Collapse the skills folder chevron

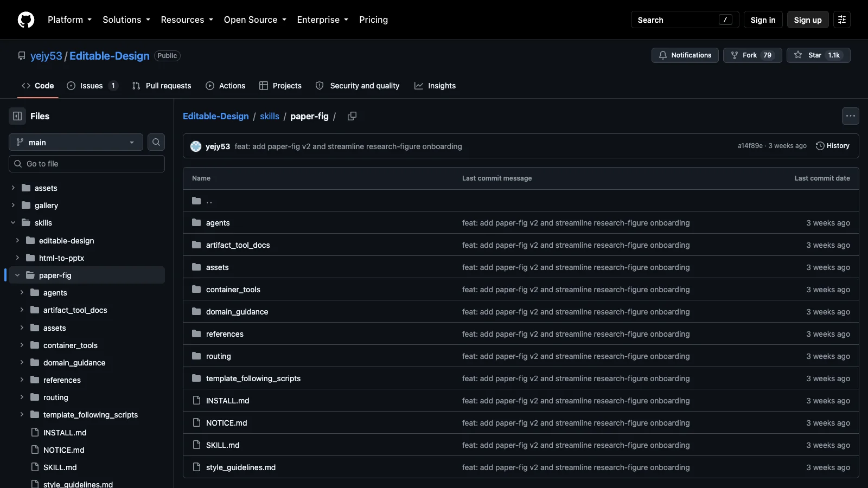13,223
